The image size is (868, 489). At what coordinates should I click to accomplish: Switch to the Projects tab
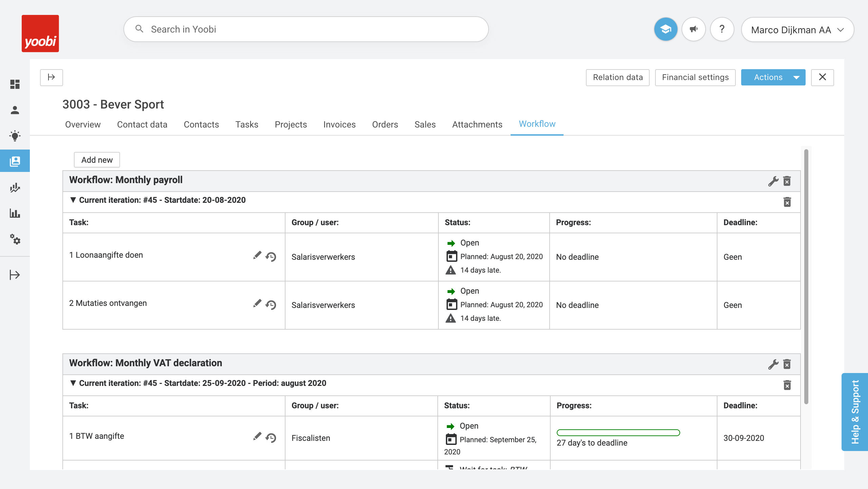tap(291, 124)
